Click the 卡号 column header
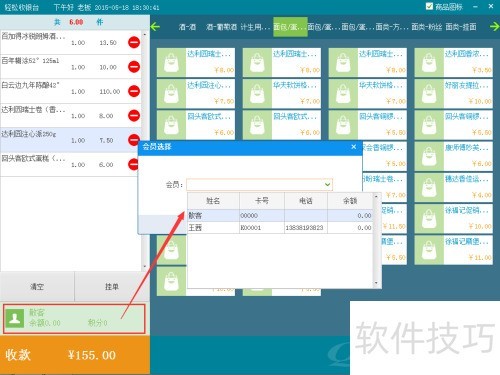The image size is (500, 375). tap(262, 201)
